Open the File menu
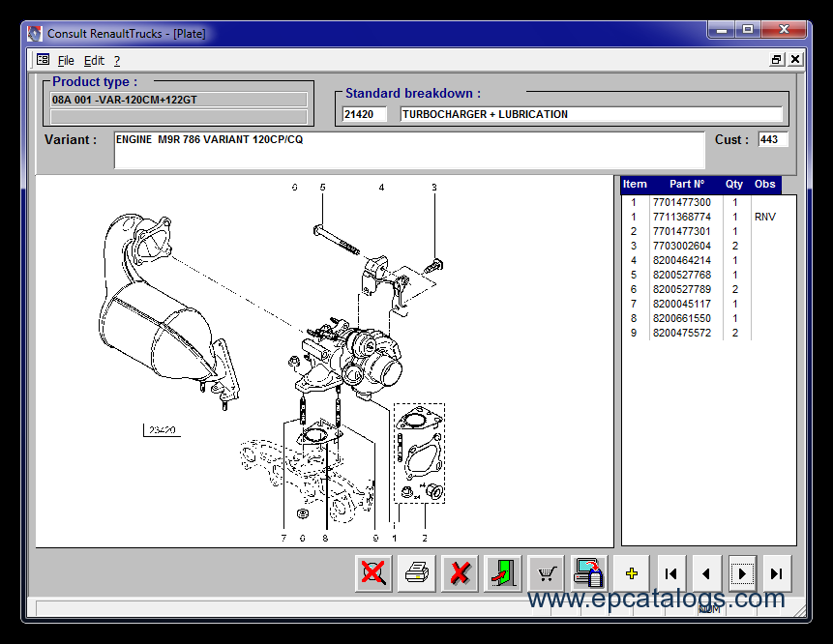The height and width of the screenshot is (644, 833). click(66, 61)
